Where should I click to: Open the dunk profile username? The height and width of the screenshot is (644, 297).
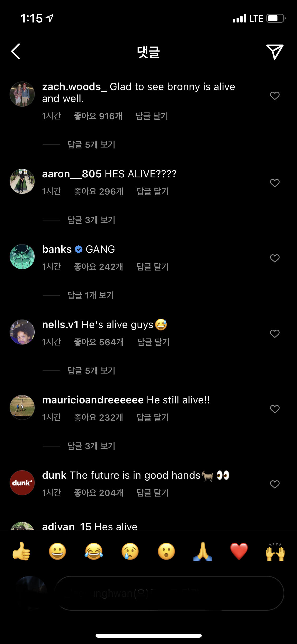point(54,475)
